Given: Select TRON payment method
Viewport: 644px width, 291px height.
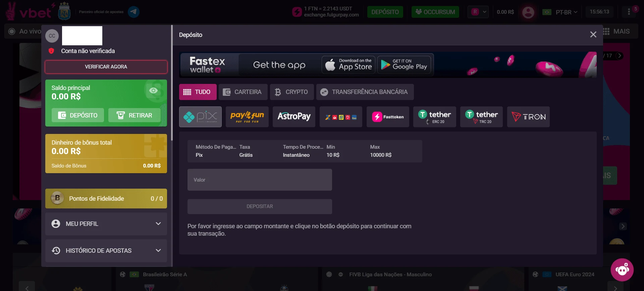Looking at the screenshot, I should coord(528,117).
